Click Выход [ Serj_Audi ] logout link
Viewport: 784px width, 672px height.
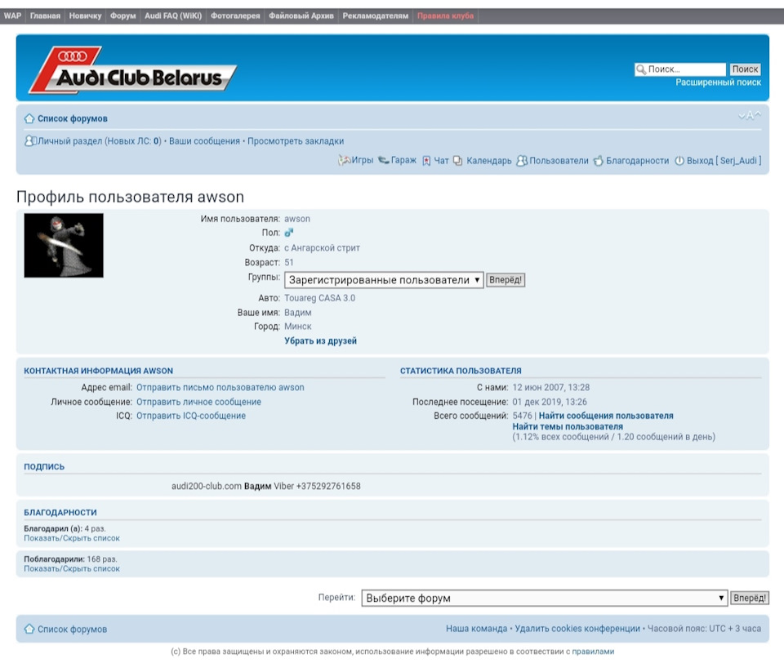click(x=724, y=161)
